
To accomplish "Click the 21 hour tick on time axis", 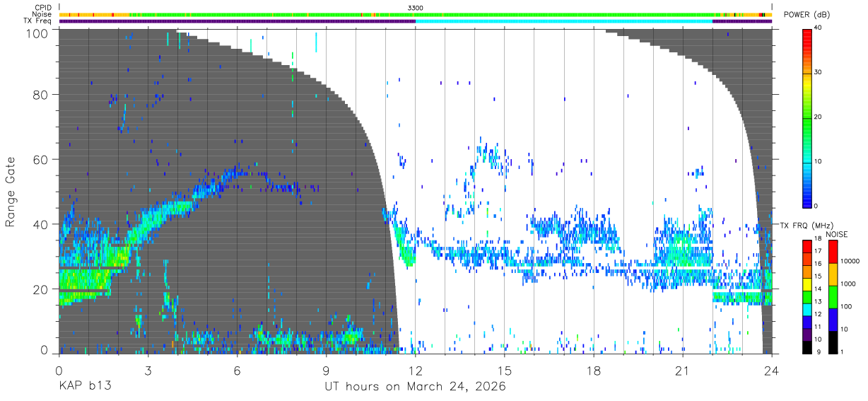I will [683, 370].
